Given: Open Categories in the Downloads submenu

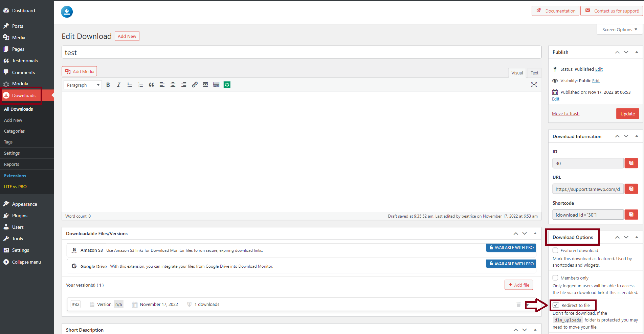Looking at the screenshot, I should click(14, 131).
